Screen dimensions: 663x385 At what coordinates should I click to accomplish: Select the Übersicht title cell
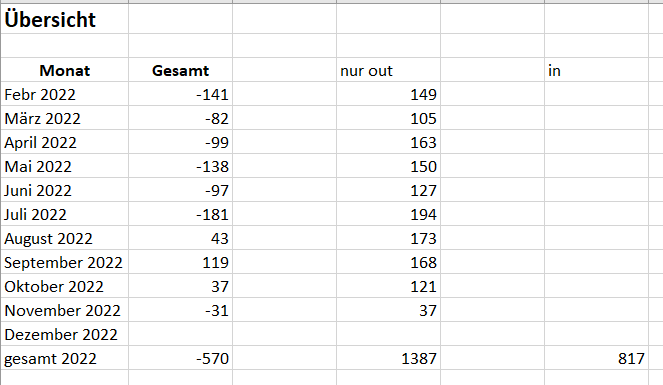[65, 19]
